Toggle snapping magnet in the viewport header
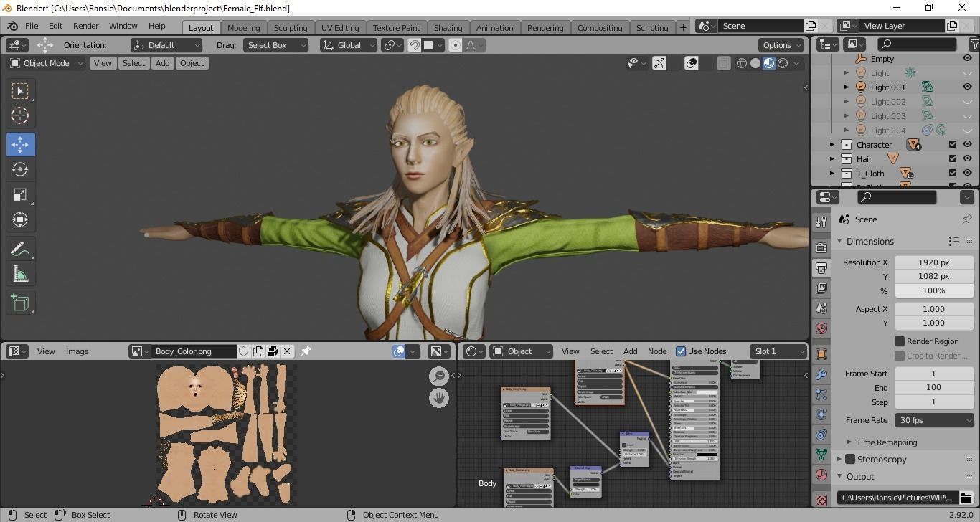 [414, 45]
